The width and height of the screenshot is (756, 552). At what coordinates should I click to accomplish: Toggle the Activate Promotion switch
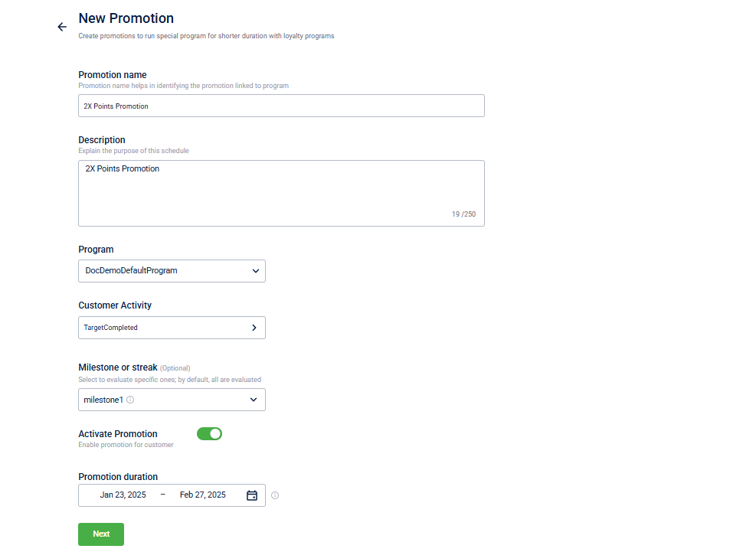tap(209, 434)
